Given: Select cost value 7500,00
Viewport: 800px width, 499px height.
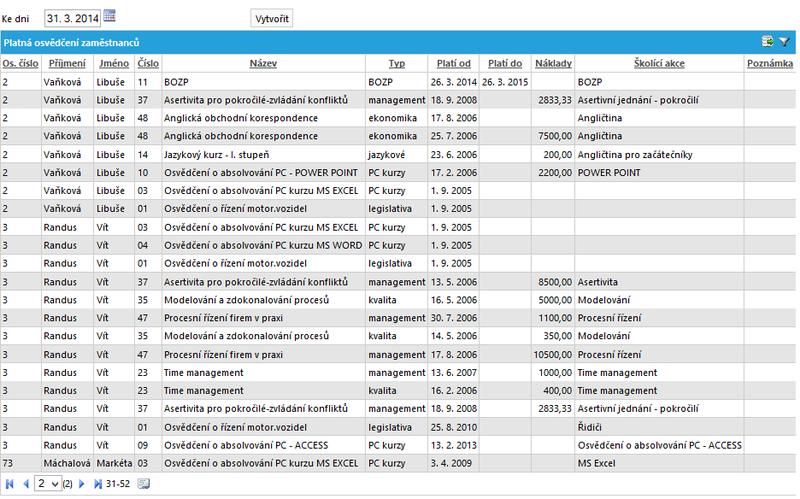Looking at the screenshot, I should 555,136.
